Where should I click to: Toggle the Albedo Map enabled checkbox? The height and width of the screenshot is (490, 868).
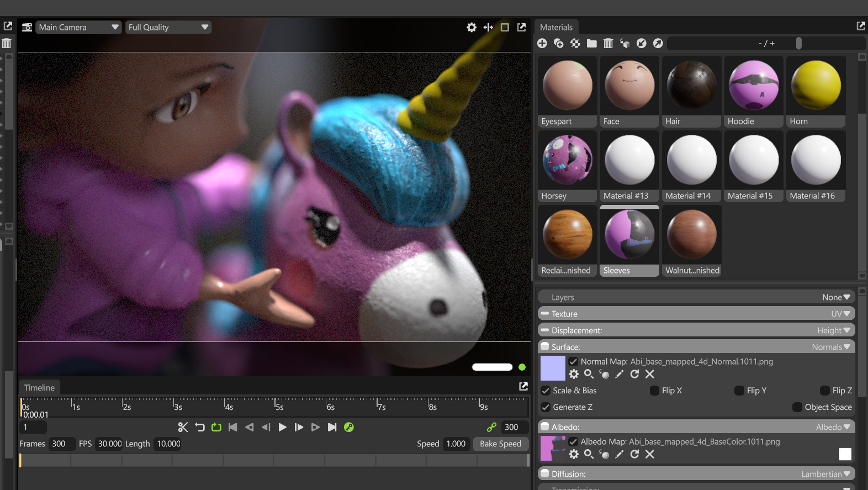573,442
